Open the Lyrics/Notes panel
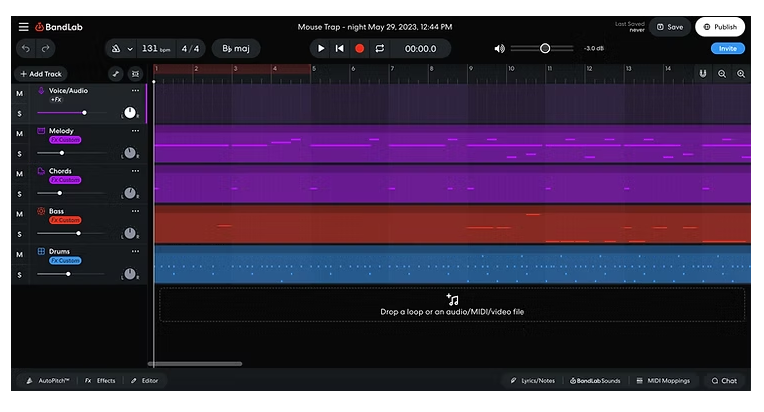 (532, 380)
